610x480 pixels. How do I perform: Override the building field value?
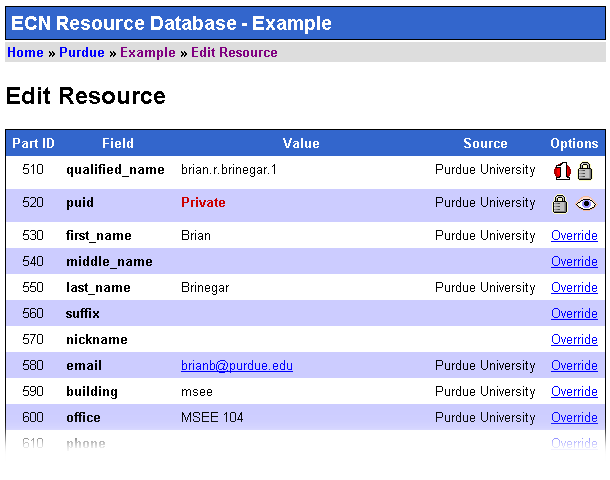(x=574, y=392)
